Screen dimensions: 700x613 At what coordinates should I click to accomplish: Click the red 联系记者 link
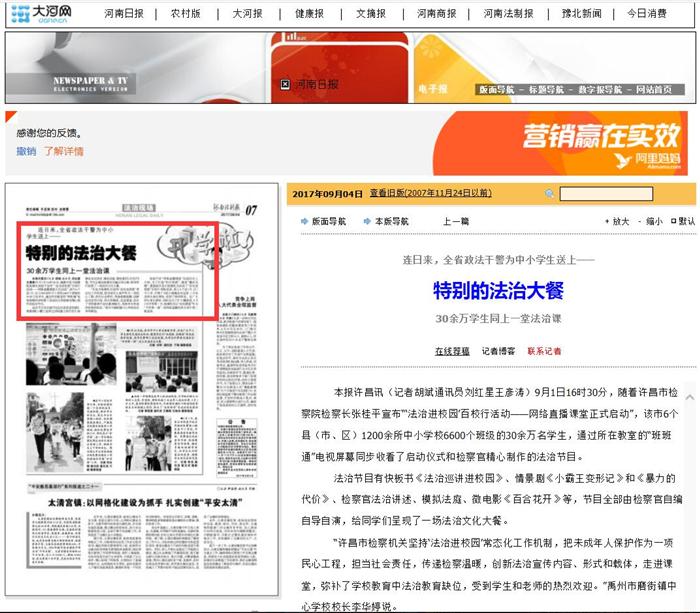pyautogui.click(x=544, y=351)
